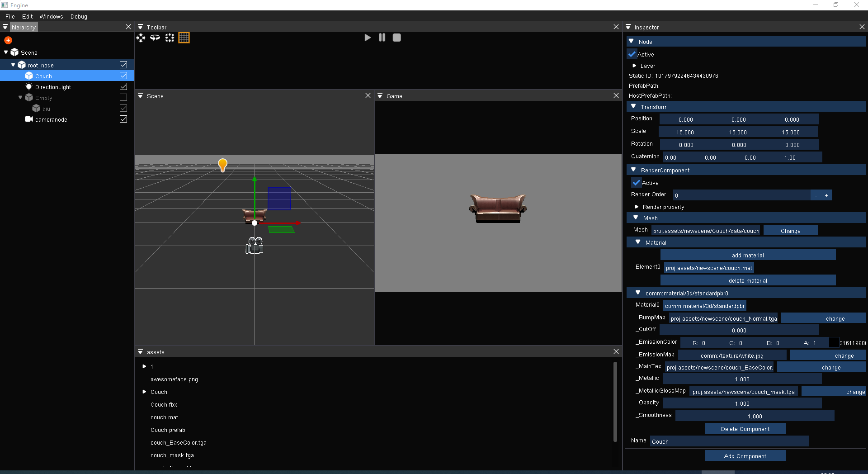Toggle the qiu node checkbox
The height and width of the screenshot is (474, 868).
click(x=123, y=109)
